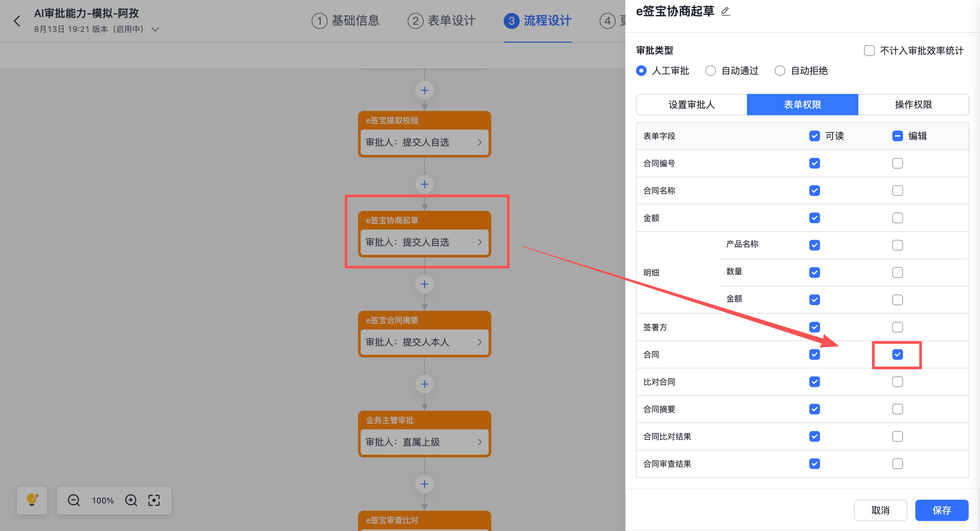Uncheck 可读 for 合同编号
The width and height of the screenshot is (980, 531).
[x=815, y=164]
